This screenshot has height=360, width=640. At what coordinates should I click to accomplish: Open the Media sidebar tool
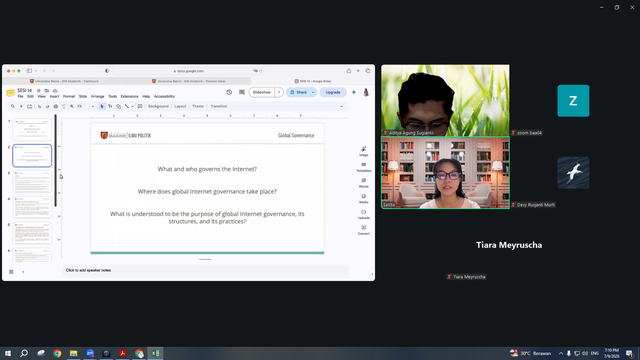364,198
